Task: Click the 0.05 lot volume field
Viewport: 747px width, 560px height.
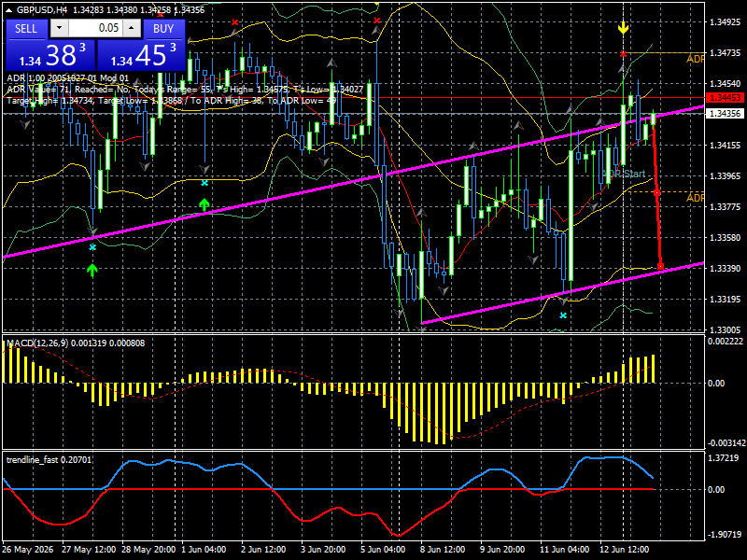Action: [95, 28]
